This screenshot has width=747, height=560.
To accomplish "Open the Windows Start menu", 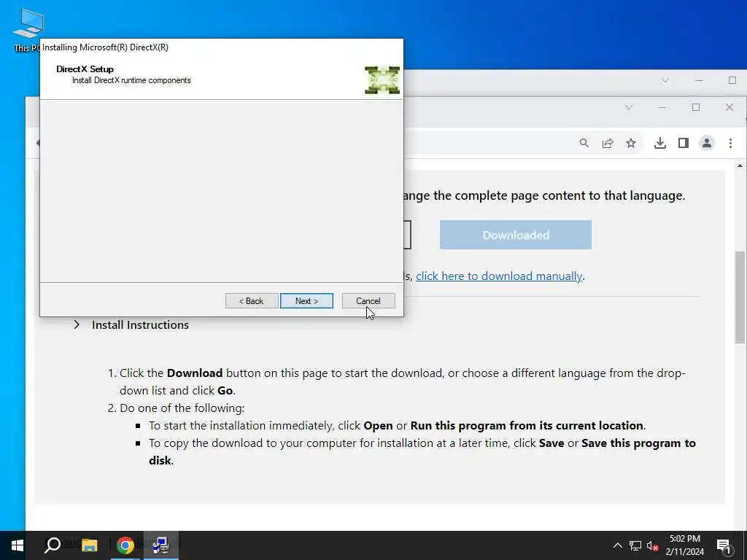I will (x=18, y=545).
